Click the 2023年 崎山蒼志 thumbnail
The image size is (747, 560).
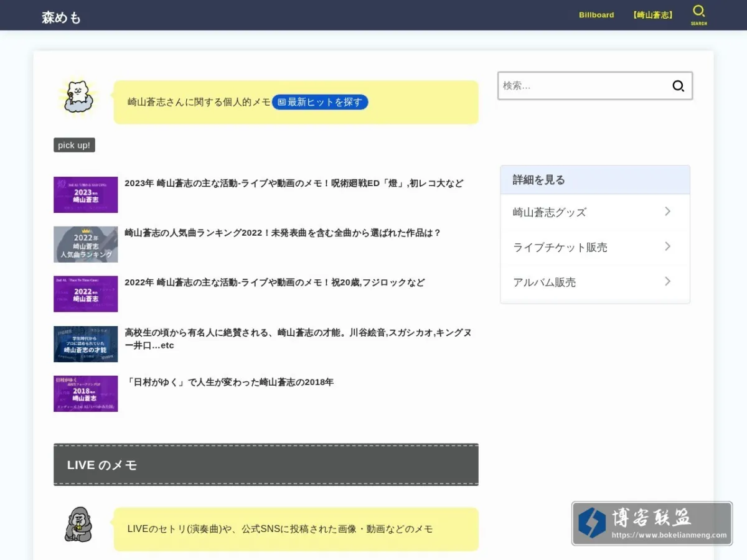[85, 195]
